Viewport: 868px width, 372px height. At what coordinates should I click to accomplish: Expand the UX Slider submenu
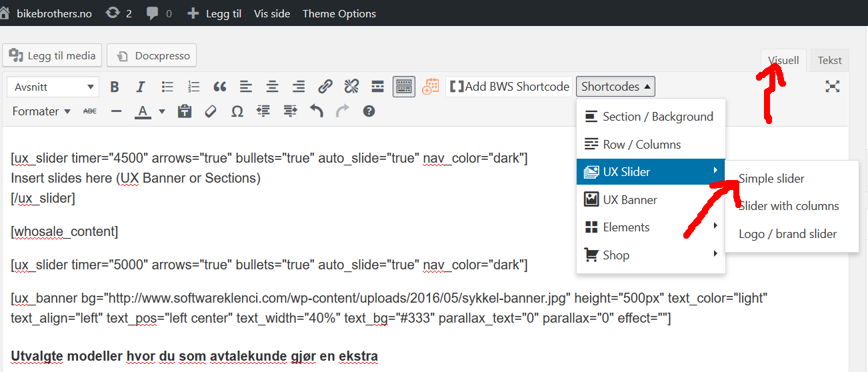point(651,172)
